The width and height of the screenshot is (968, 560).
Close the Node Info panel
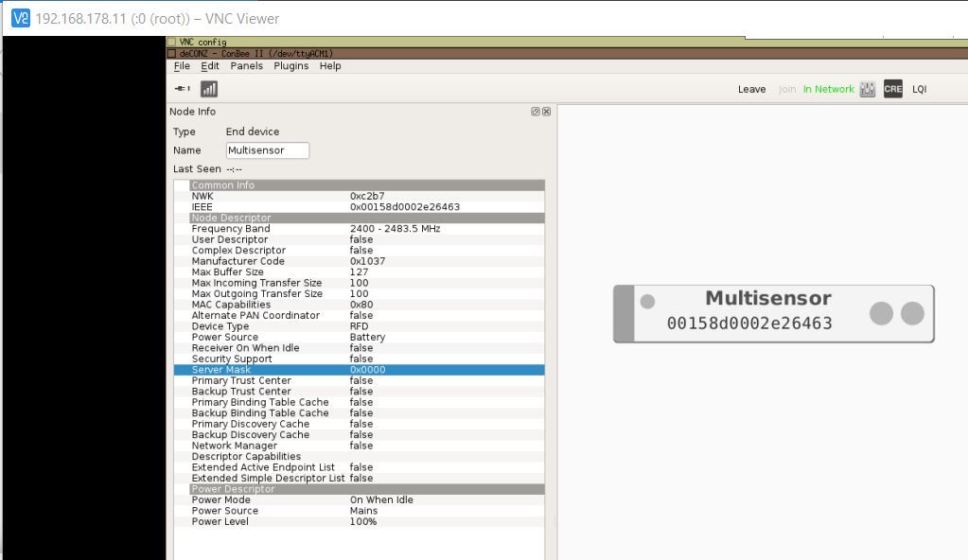tap(546, 112)
